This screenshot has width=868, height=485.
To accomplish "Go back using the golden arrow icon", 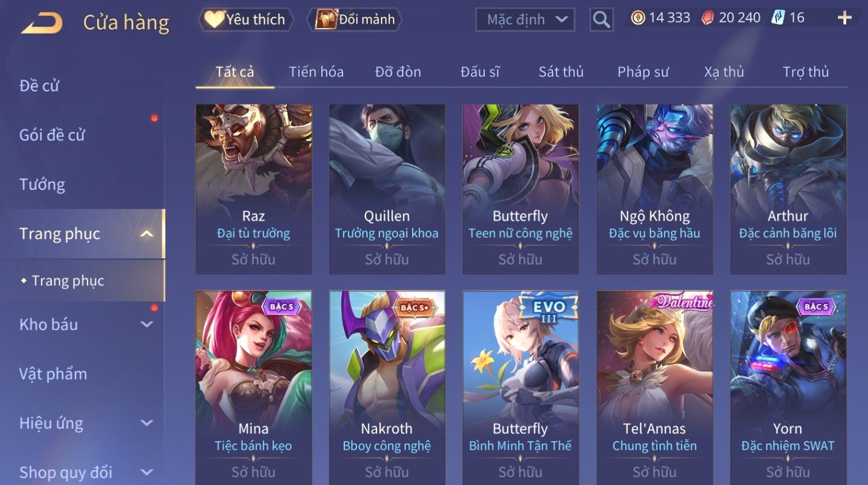I will tap(41, 23).
